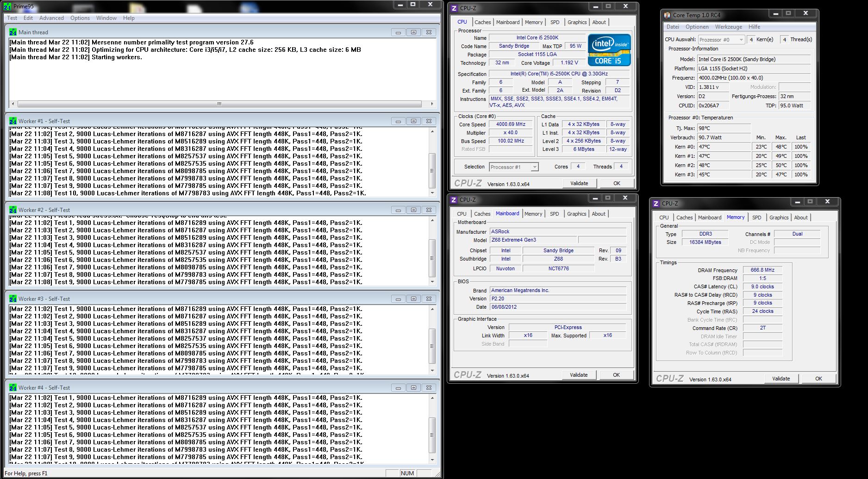Select the Memory tab in the CPU-Z Mainboard window

533,214
